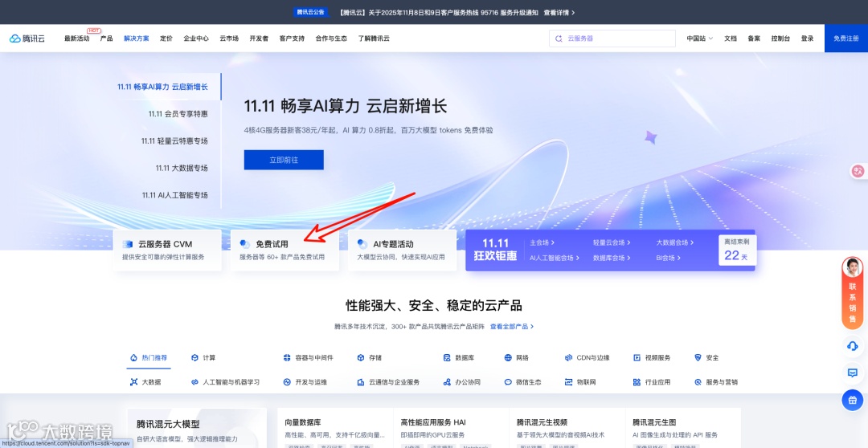The height and width of the screenshot is (448, 868).
Task: Open the 联系销售 contact sales widget
Action: point(853,293)
